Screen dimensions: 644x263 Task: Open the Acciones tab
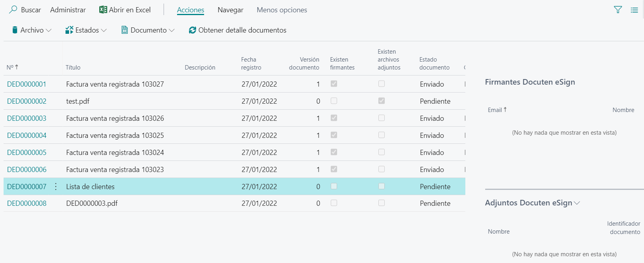point(191,10)
